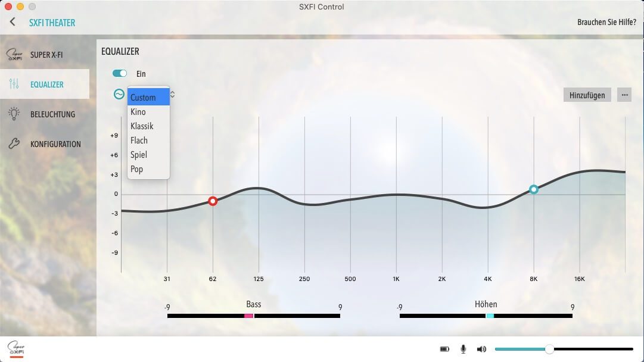
Task: Choose the Kino preset from list
Action: (138, 112)
